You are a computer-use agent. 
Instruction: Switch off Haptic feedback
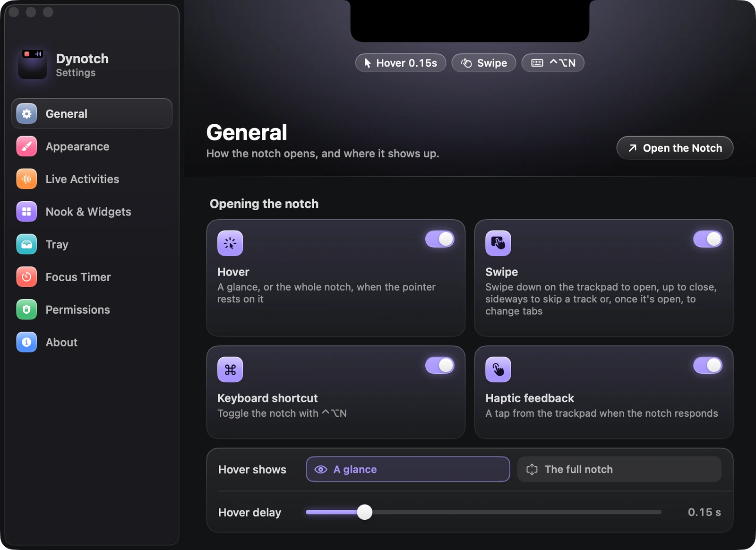(x=707, y=365)
